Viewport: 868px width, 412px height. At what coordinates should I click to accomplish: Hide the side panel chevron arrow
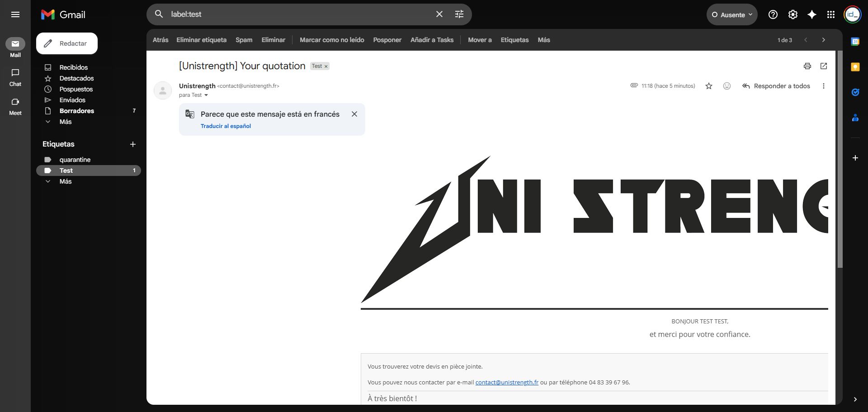point(855,399)
